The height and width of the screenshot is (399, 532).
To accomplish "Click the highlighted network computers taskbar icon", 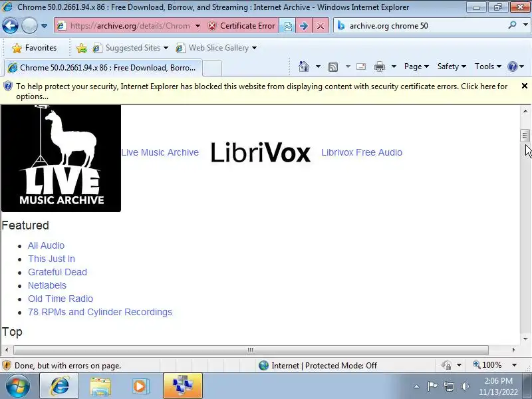I will (x=183, y=386).
